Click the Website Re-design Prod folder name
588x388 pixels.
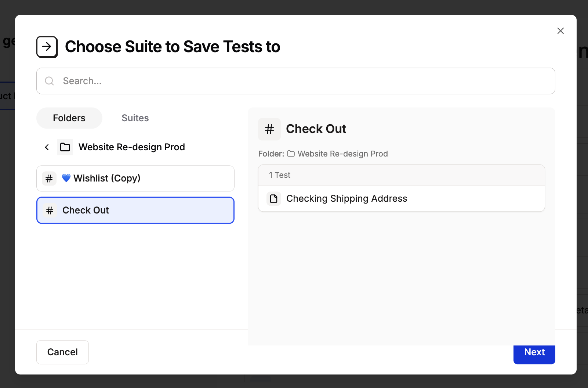tap(131, 147)
